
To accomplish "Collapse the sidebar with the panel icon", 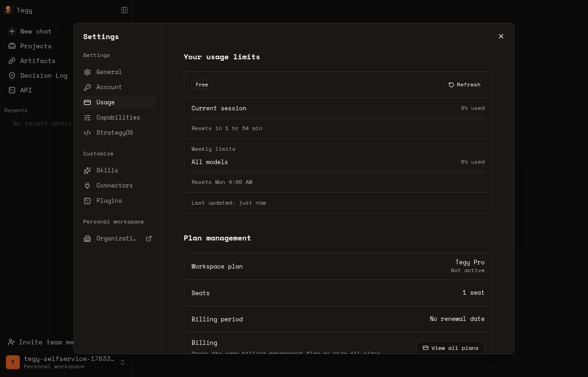I will coord(124,10).
